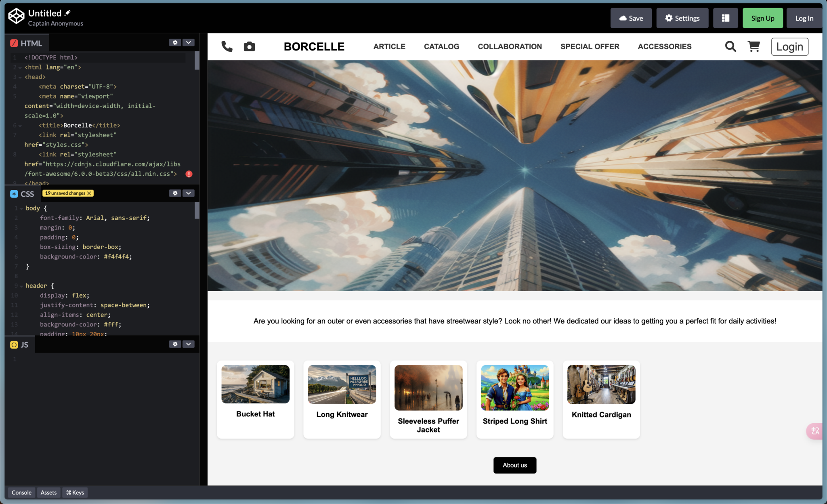Click the green Sign Up button

pyautogui.click(x=762, y=18)
